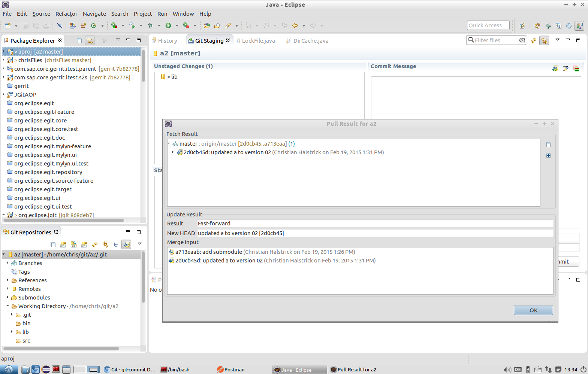Click the Quick Access field

coord(488,25)
